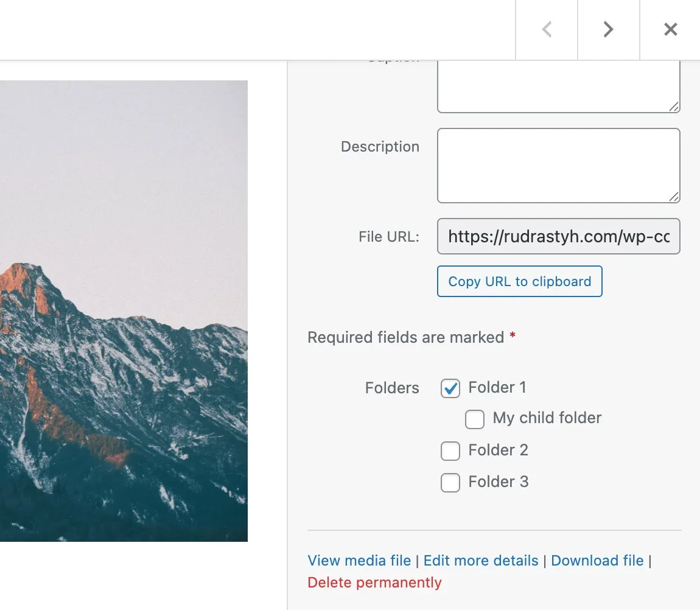Click Delete permanently

[x=374, y=583]
